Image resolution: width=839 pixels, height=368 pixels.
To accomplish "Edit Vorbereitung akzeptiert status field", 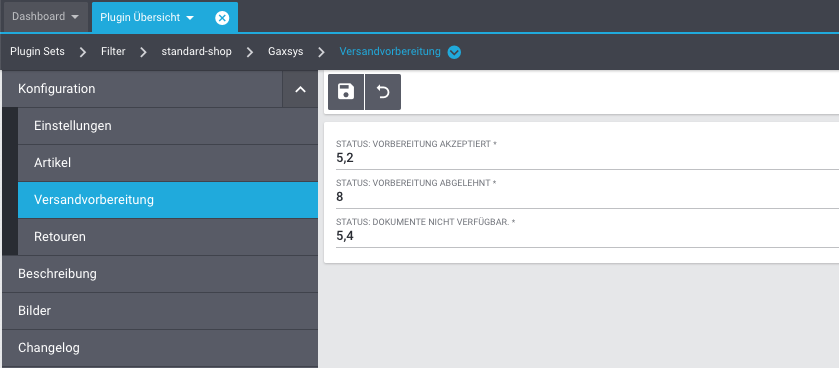I will (x=587, y=158).
